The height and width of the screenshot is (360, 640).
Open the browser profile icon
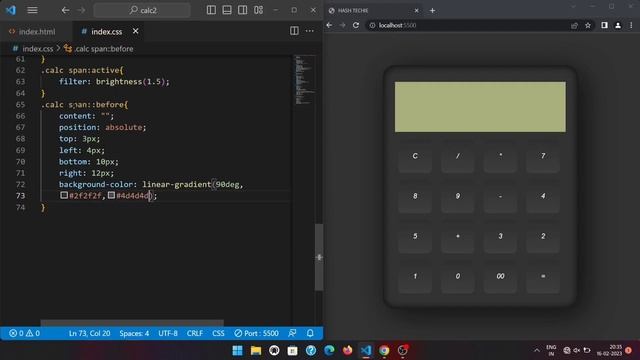point(618,25)
